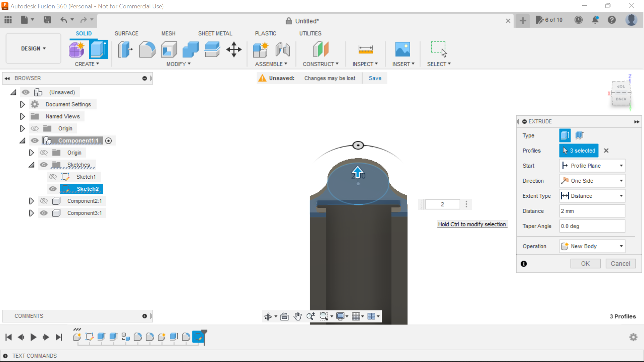
Task: Launch the Measure tool under Inspect
Action: (365, 49)
